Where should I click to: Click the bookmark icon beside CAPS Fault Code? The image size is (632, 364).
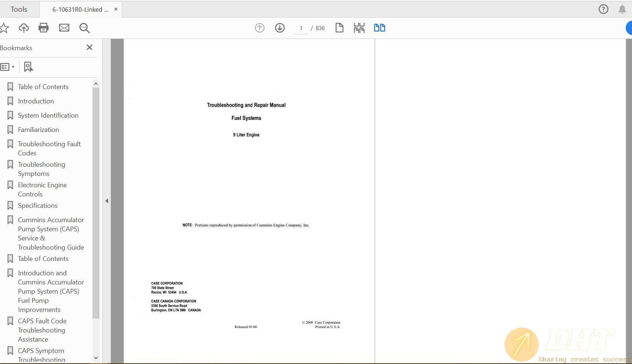[10, 321]
